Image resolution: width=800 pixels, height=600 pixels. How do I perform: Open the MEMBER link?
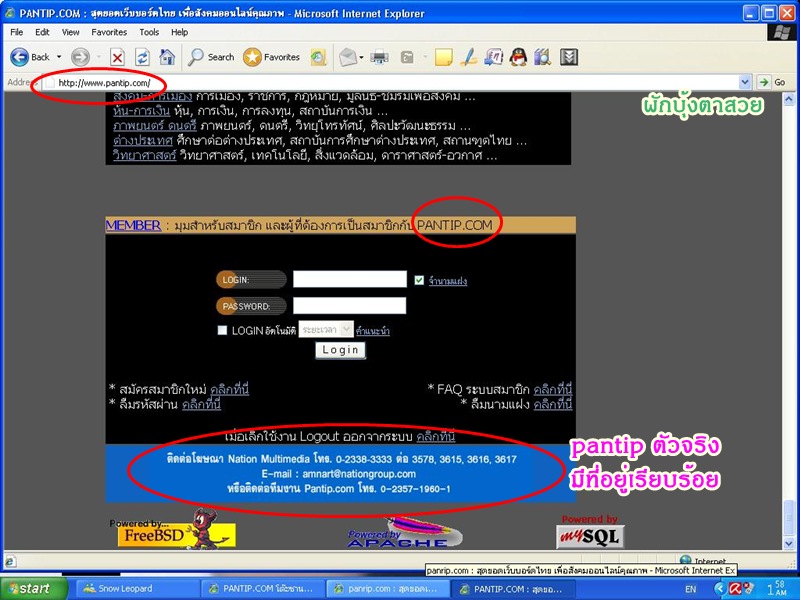(133, 225)
